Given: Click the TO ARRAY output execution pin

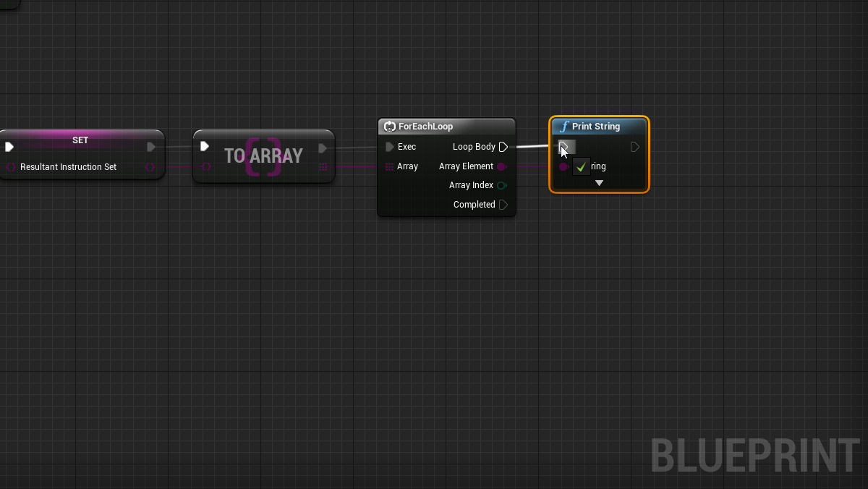Looking at the screenshot, I should [323, 148].
